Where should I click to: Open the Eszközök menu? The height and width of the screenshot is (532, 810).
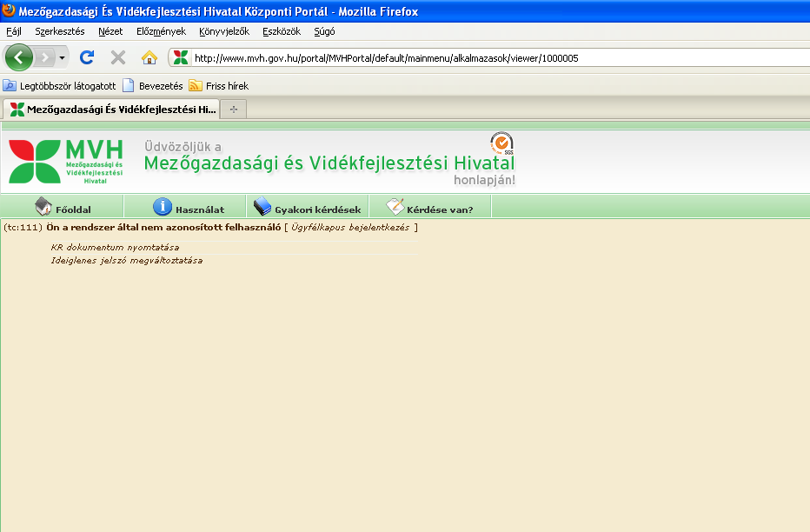[282, 31]
